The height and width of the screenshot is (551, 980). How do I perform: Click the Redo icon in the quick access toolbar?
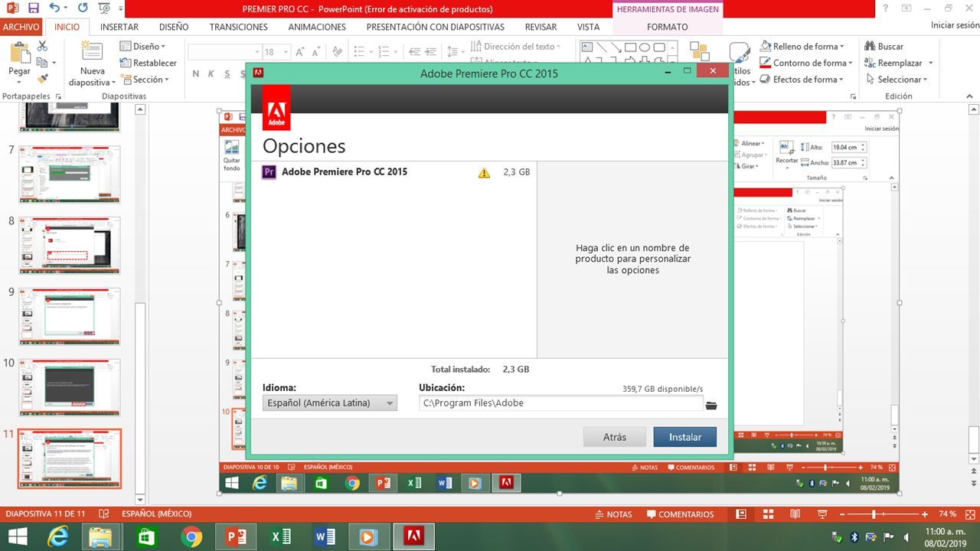83,8
